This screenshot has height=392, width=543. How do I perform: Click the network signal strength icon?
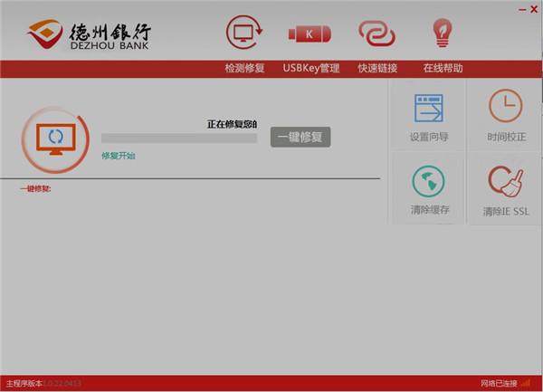pyautogui.click(x=526, y=384)
